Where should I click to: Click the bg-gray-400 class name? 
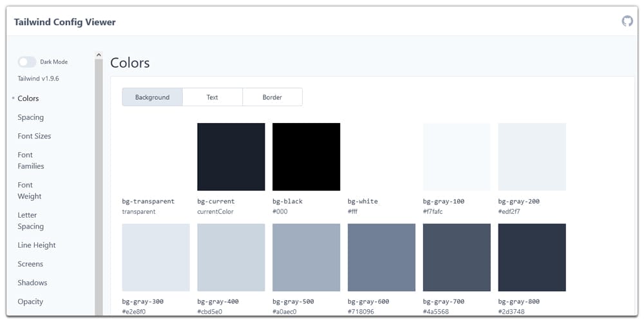[x=218, y=301]
